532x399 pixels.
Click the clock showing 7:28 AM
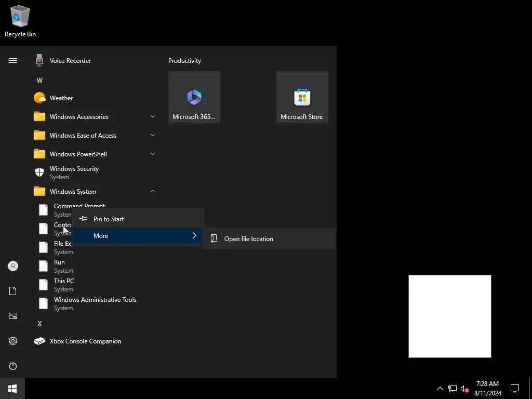[x=487, y=384]
